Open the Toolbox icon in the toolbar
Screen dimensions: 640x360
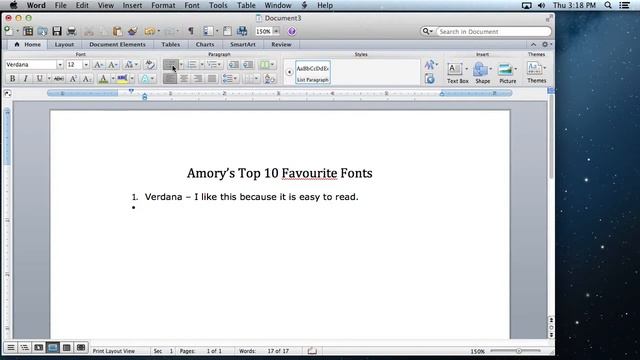pos(227,31)
